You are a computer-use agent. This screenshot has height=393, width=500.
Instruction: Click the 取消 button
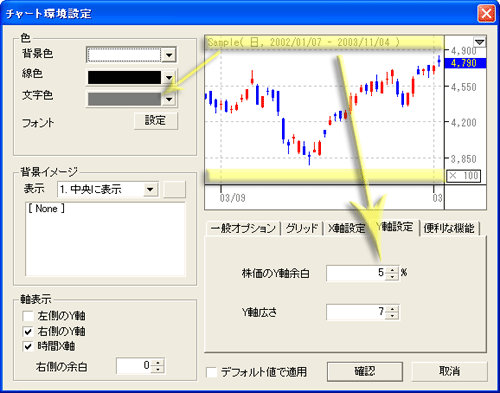point(449,371)
